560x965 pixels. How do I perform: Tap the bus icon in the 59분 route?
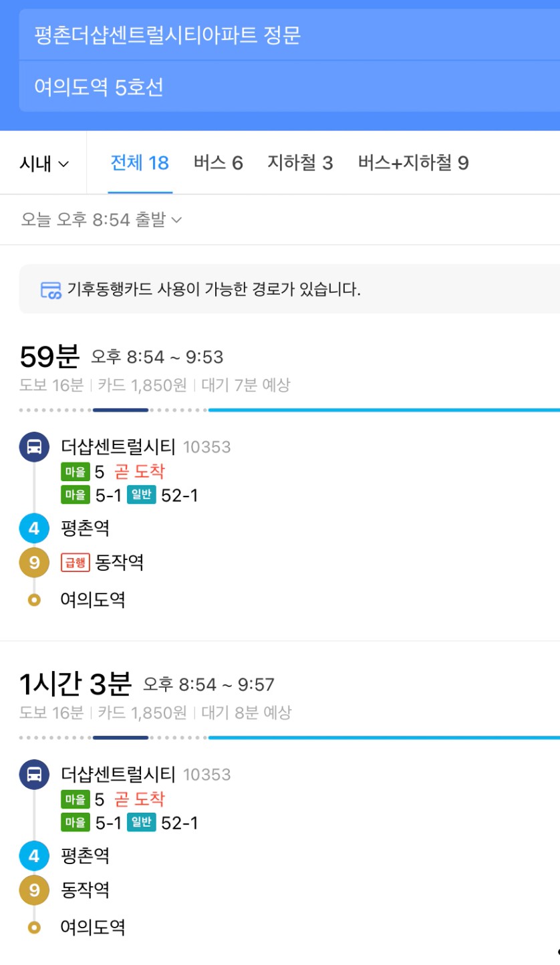click(34, 447)
